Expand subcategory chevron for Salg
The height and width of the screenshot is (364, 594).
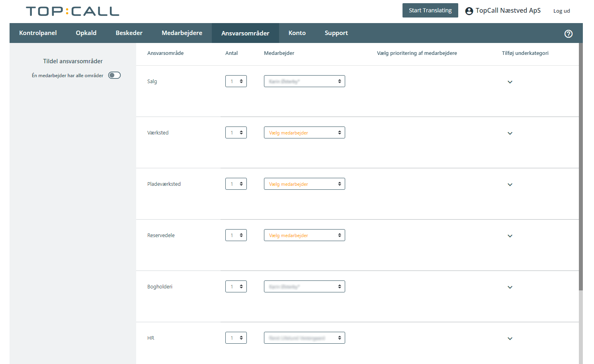pyautogui.click(x=510, y=82)
